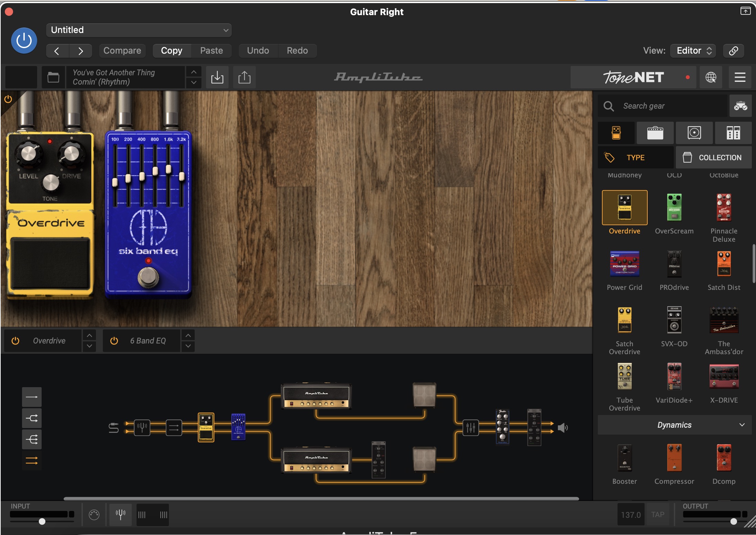756x535 pixels.
Task: Go to previous preset with left arrow
Action: 57,51
